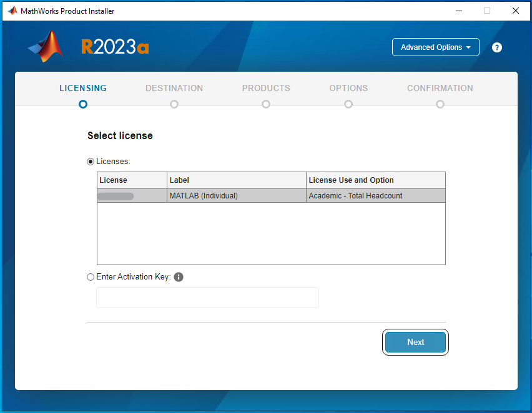Open the Advanced Options dropdown
Image resolution: width=532 pixels, height=413 pixels.
click(x=435, y=47)
